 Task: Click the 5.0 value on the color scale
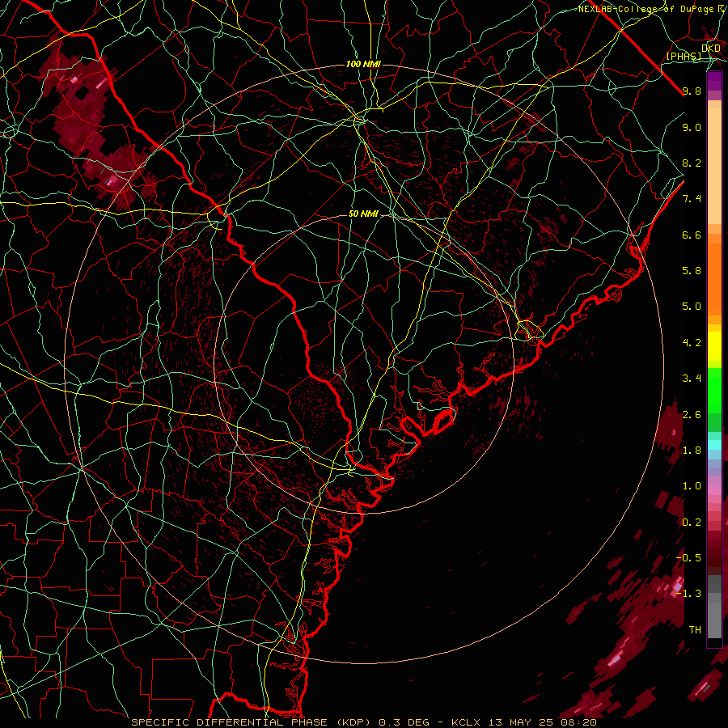[x=692, y=307]
